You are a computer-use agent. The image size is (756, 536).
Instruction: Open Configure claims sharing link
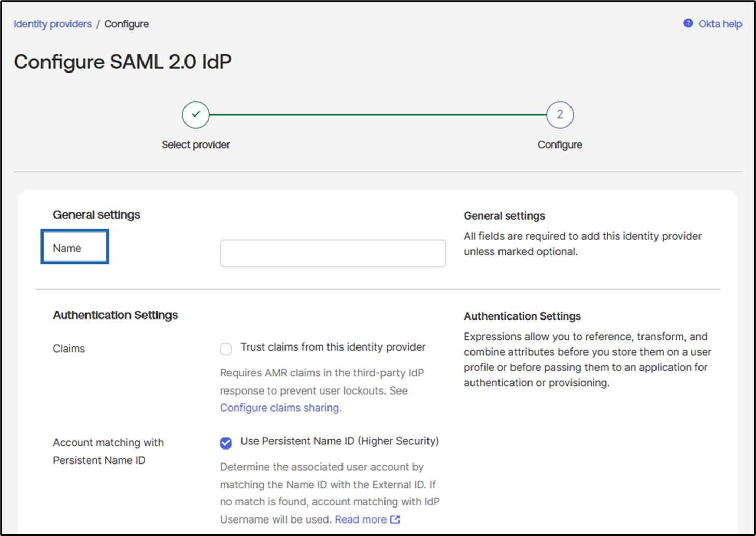tap(280, 408)
